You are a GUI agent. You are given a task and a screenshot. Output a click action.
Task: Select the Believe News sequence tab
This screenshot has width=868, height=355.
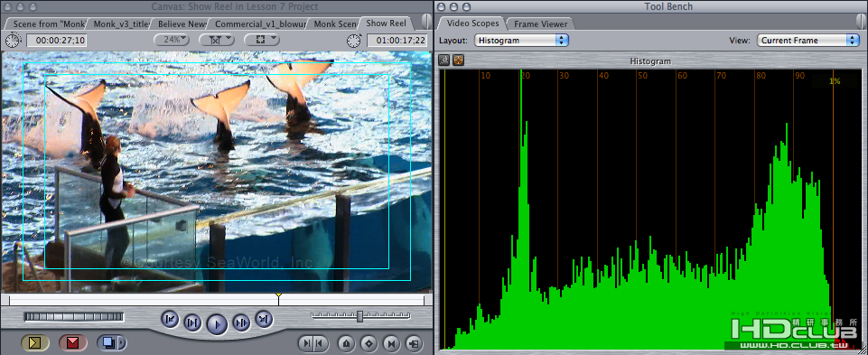coord(182,23)
